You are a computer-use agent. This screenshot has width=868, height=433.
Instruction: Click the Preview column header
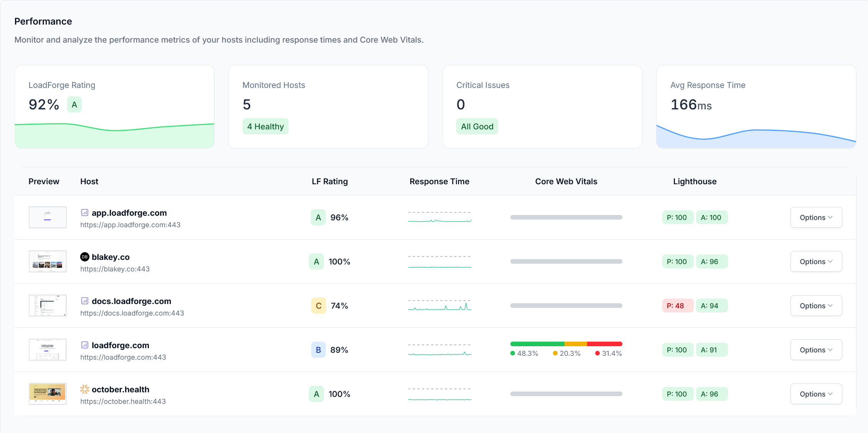[44, 181]
